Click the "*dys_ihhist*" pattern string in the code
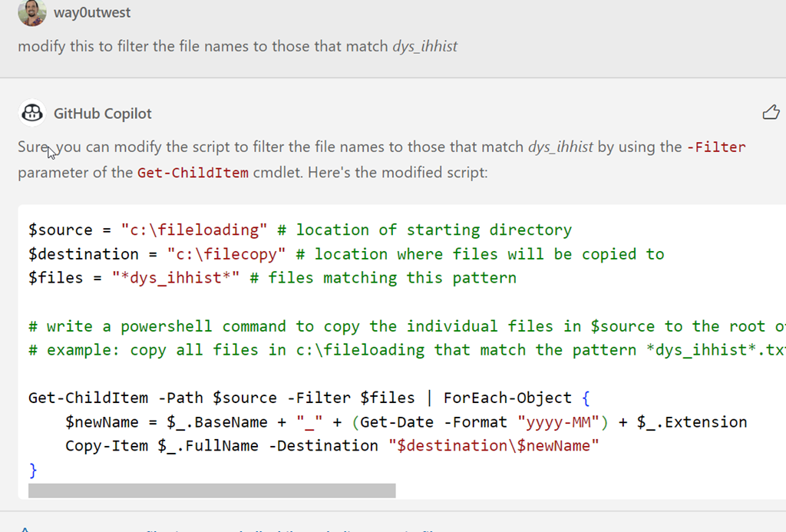 [177, 278]
